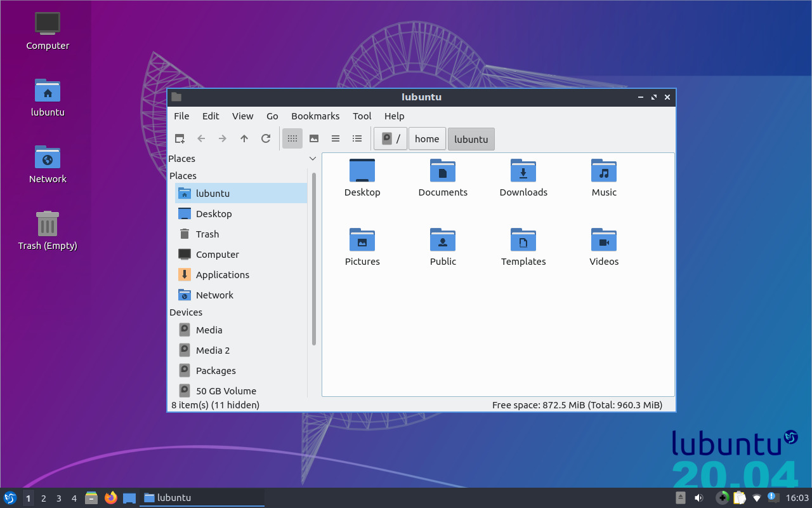Click the removable media eject tray icon
The image size is (812, 508).
click(681, 498)
